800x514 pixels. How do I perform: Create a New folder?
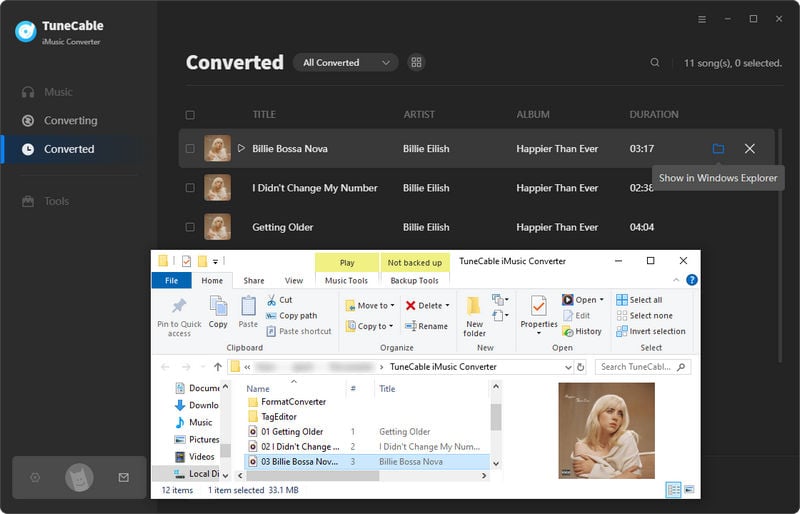tap(474, 316)
